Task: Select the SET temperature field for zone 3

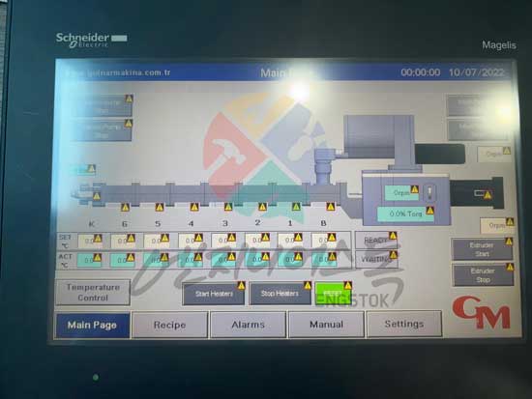Action: [x=223, y=241]
